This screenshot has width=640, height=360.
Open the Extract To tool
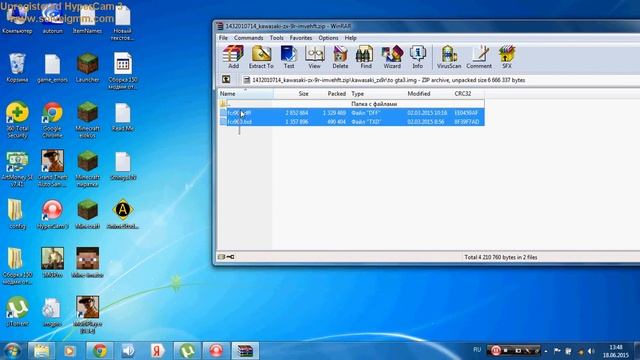pyautogui.click(x=261, y=57)
